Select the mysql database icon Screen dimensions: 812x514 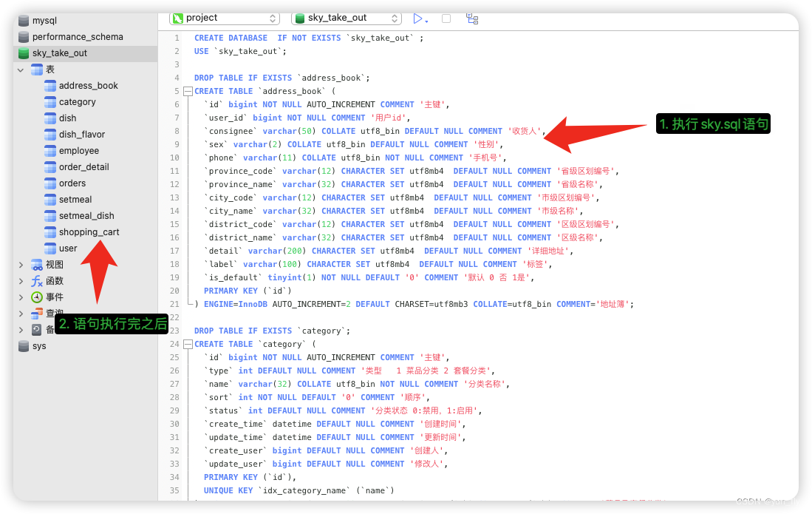[x=24, y=21]
